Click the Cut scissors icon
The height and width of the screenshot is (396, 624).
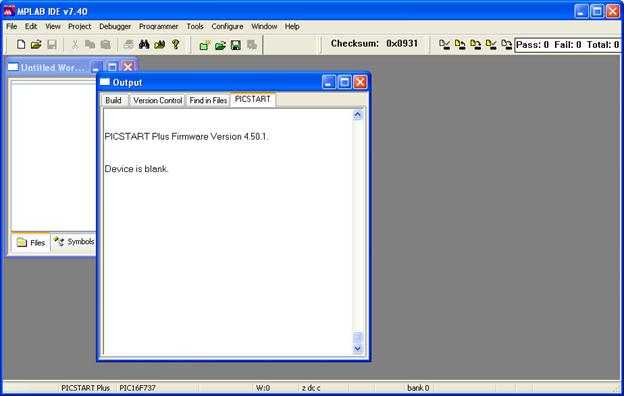(75, 44)
